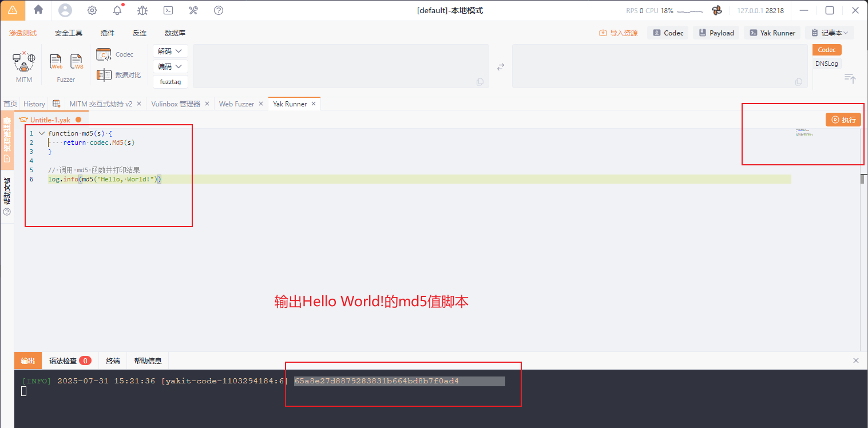This screenshot has height=428, width=868.
Task: Run the script with 执行 button
Action: (x=843, y=120)
